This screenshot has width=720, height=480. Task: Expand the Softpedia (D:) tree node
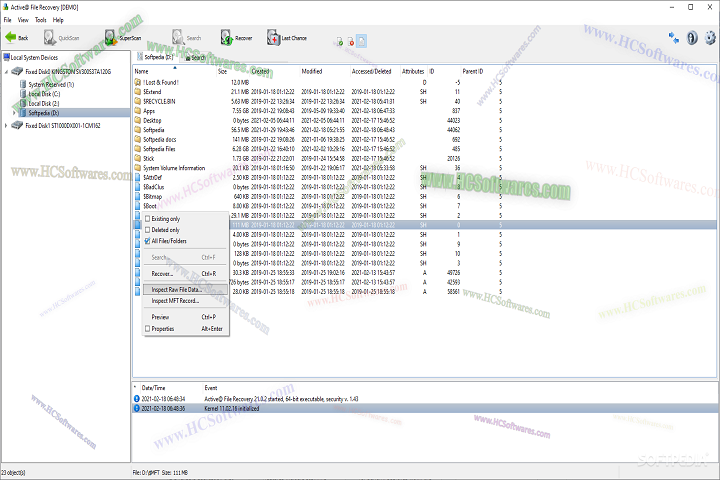coord(14,113)
